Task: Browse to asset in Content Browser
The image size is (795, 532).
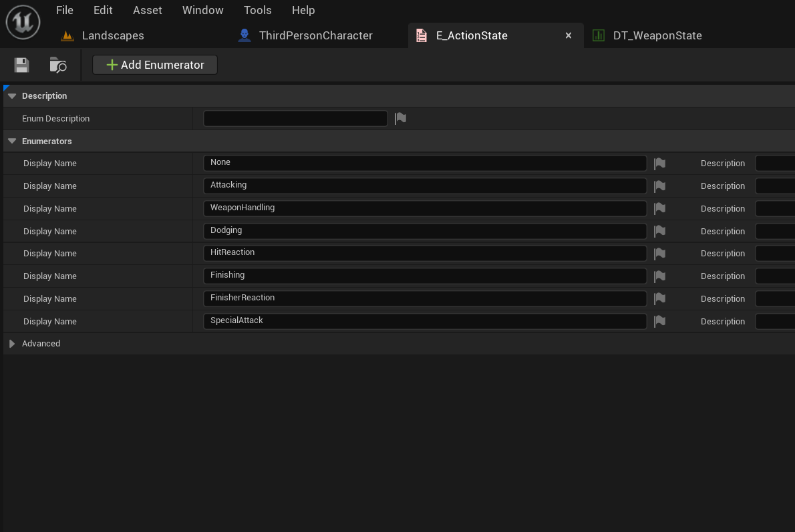Action: (57, 65)
